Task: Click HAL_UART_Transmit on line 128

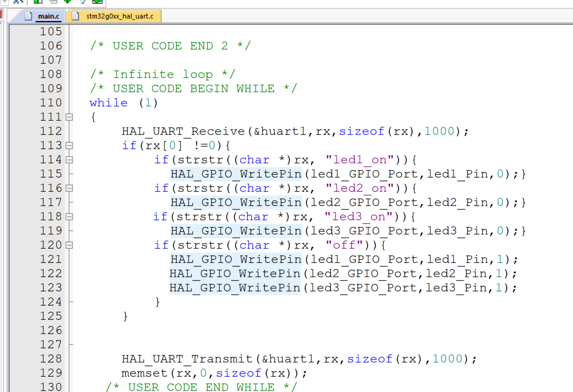Action: click(x=187, y=359)
